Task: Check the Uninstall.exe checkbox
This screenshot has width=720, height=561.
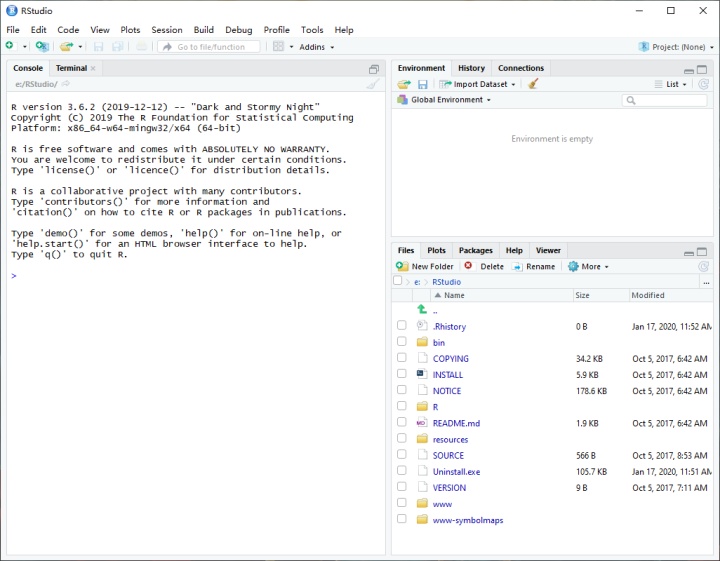Action: point(402,470)
